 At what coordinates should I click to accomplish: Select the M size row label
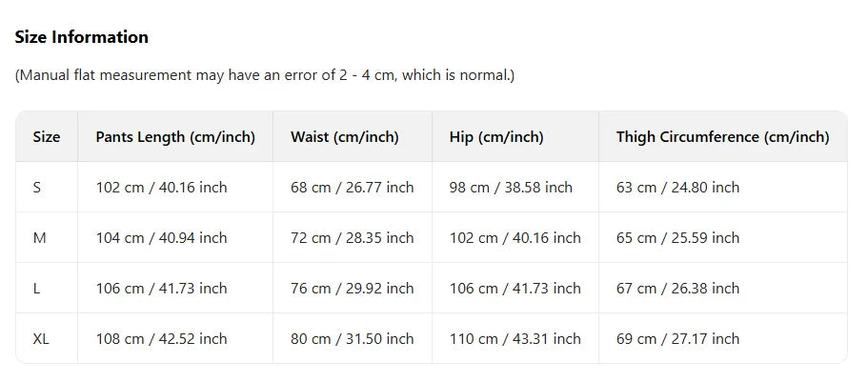point(39,238)
